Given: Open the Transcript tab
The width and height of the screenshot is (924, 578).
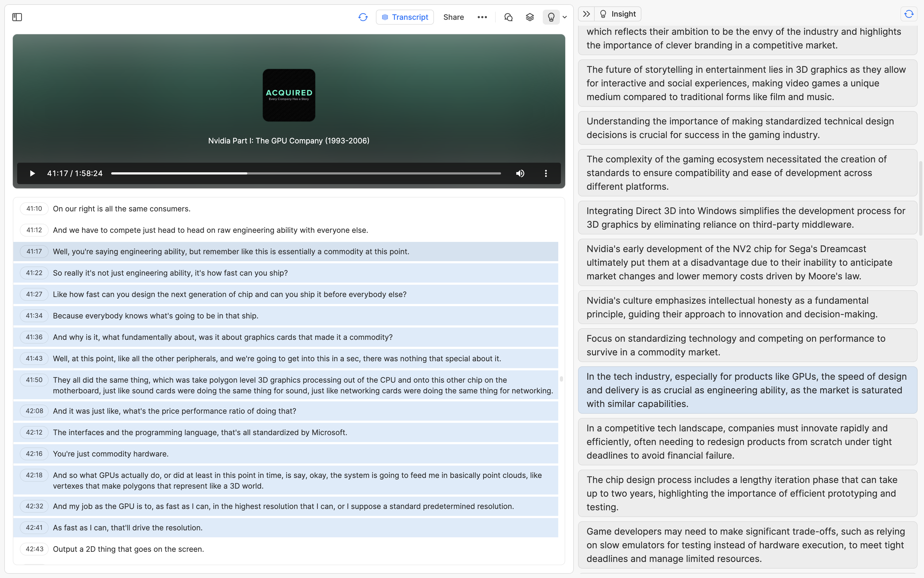Looking at the screenshot, I should point(405,17).
